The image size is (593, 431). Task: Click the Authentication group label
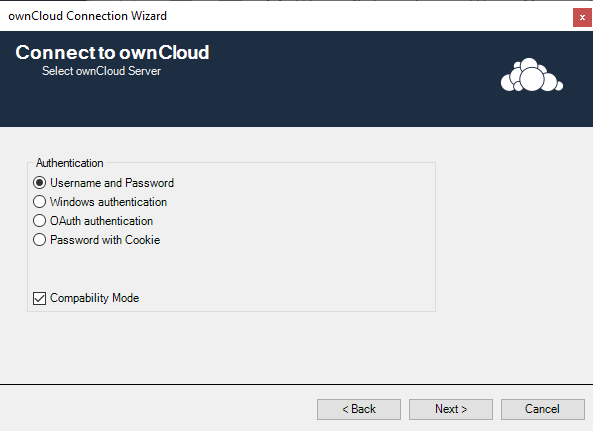(x=70, y=163)
